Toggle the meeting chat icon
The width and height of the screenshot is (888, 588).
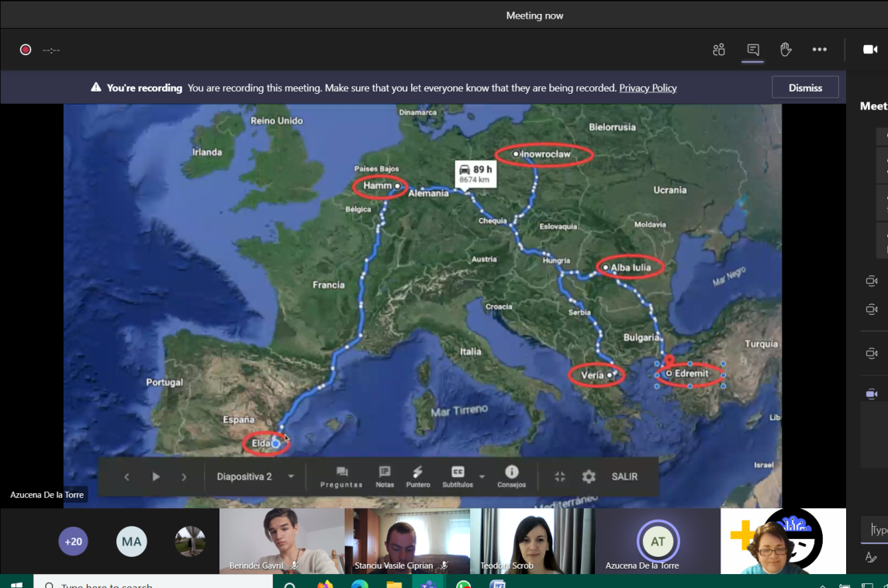(752, 50)
